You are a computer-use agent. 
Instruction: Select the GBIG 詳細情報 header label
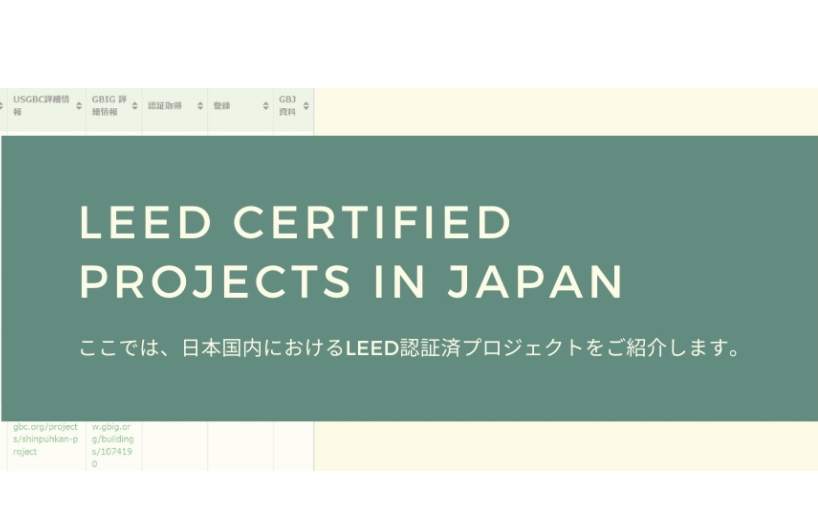tap(110, 105)
